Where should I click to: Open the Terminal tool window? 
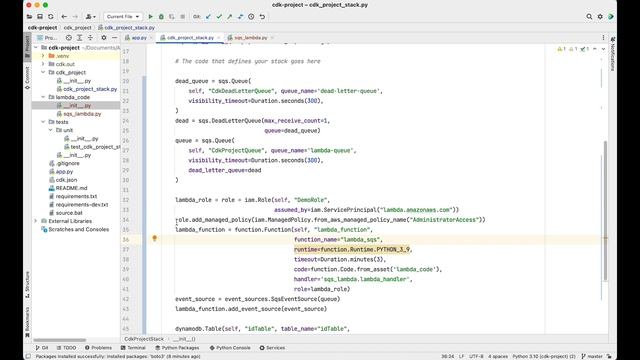click(133, 348)
